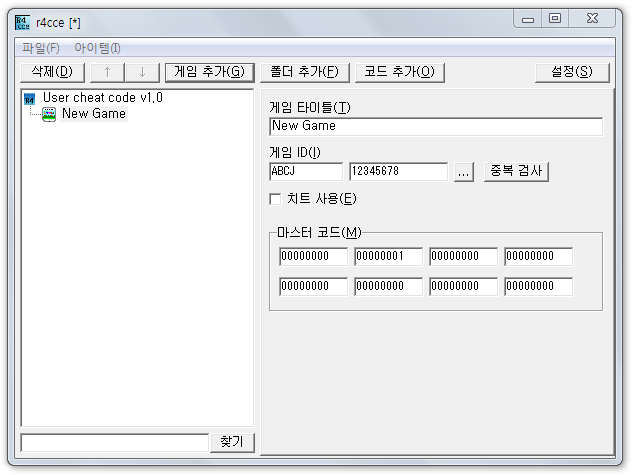
Task: Move item down with the down arrow button
Action: click(x=142, y=72)
